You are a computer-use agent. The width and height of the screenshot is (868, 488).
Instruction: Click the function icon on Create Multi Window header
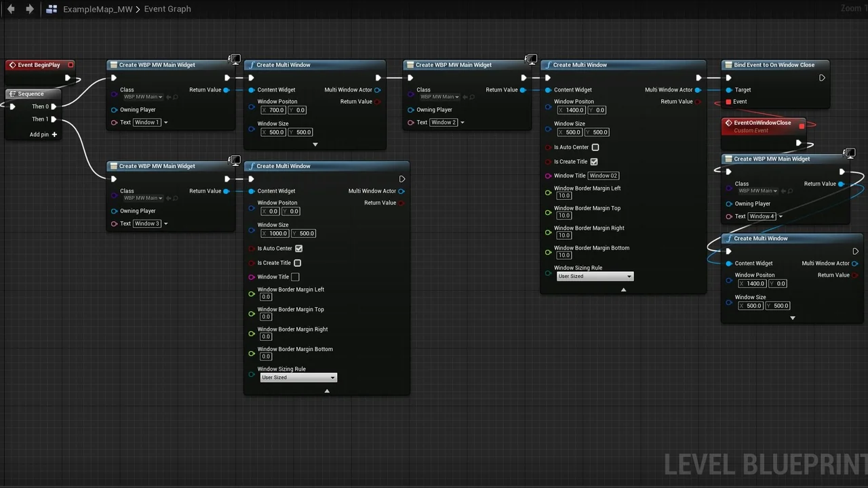click(251, 64)
